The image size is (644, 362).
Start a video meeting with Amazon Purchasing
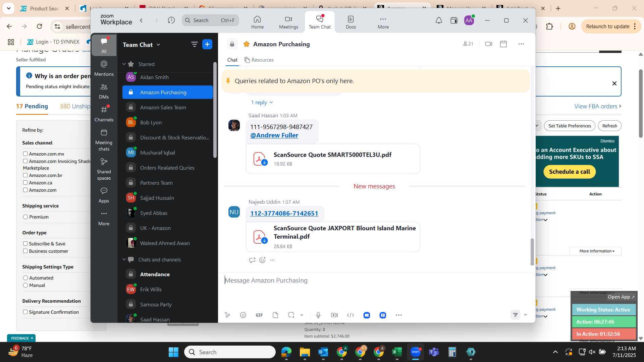[x=489, y=44]
